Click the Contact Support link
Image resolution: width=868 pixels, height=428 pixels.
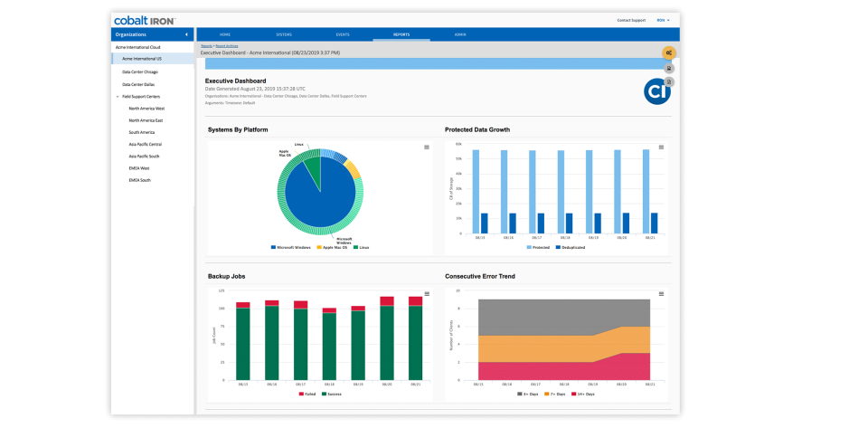click(631, 21)
